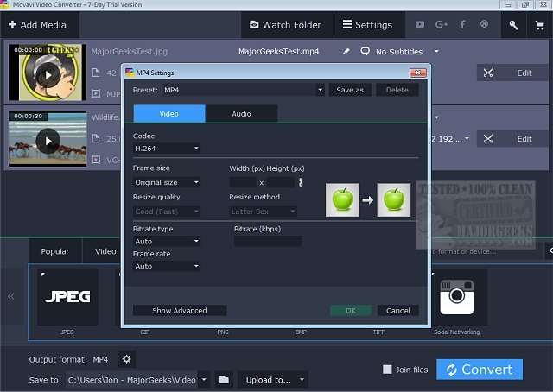The image size is (553, 392).
Task: Open the Resize method Letter Box dropdown
Action: pyautogui.click(x=263, y=212)
